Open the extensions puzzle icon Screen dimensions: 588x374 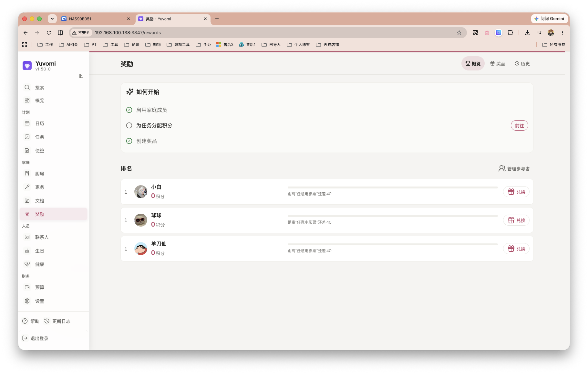point(510,33)
